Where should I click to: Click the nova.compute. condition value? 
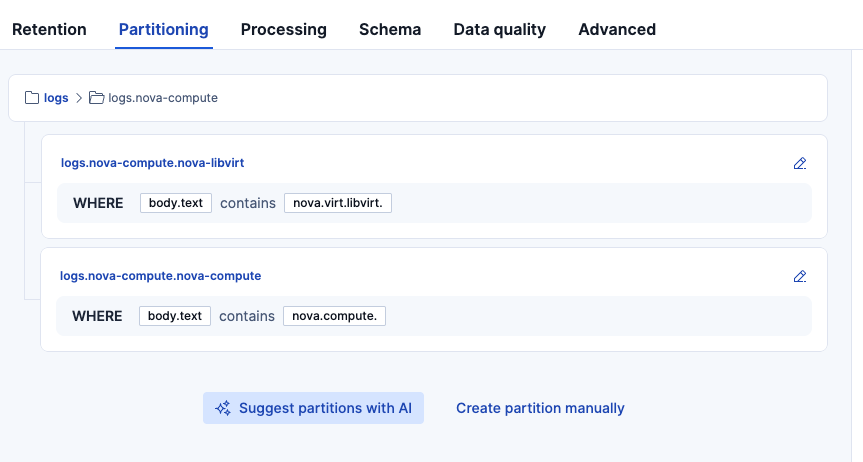click(x=334, y=316)
